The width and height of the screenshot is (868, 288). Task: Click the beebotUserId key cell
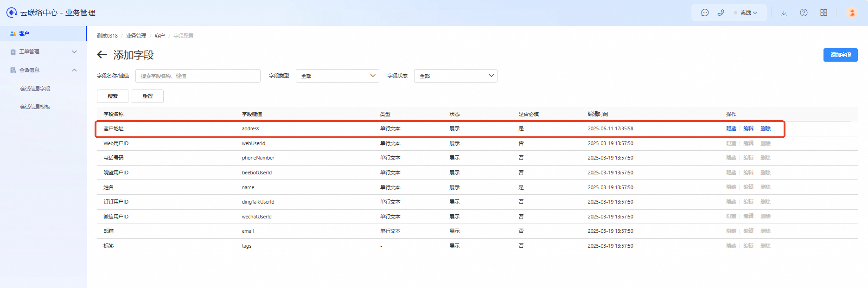(257, 173)
